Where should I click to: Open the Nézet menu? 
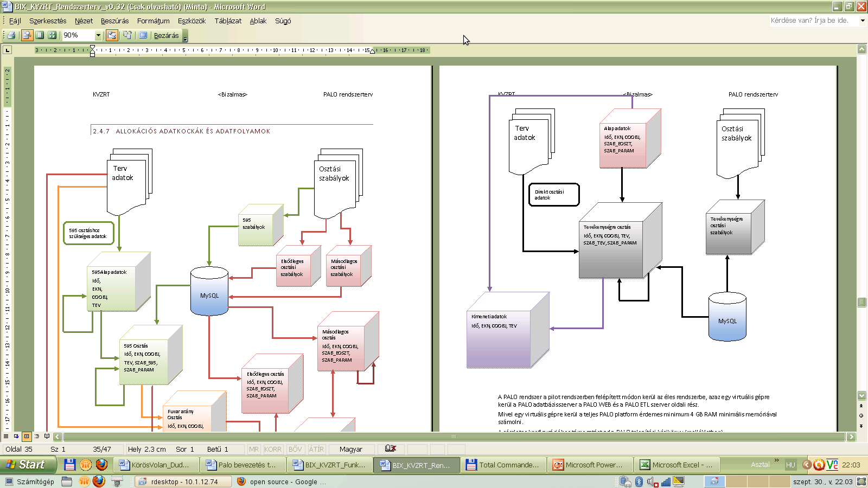pyautogui.click(x=84, y=21)
